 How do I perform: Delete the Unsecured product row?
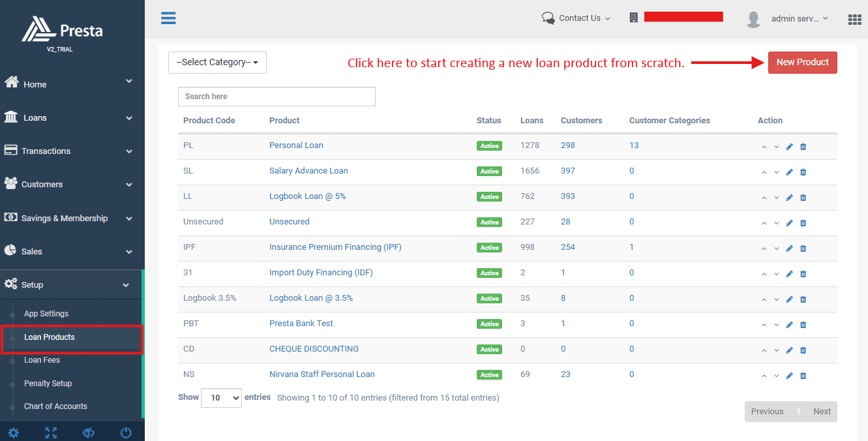(x=803, y=222)
